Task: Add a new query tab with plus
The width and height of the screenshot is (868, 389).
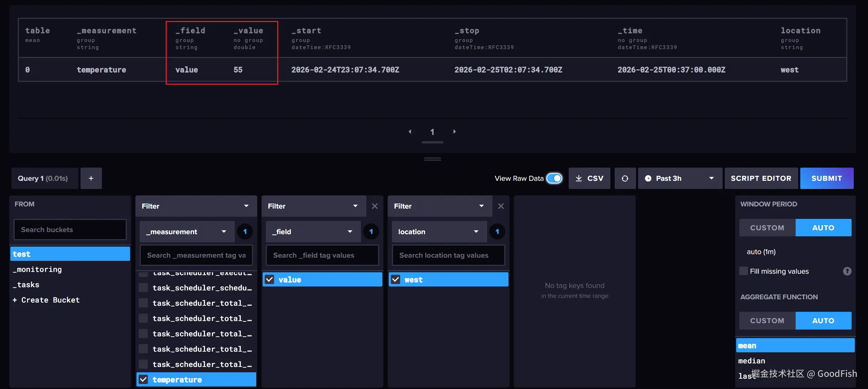Action: click(x=91, y=178)
